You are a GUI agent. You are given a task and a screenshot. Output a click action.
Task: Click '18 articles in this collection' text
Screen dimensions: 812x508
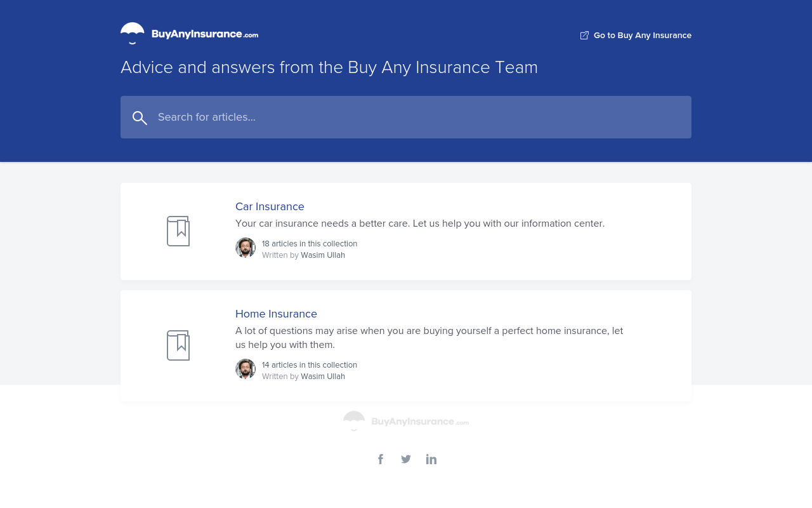(310, 244)
